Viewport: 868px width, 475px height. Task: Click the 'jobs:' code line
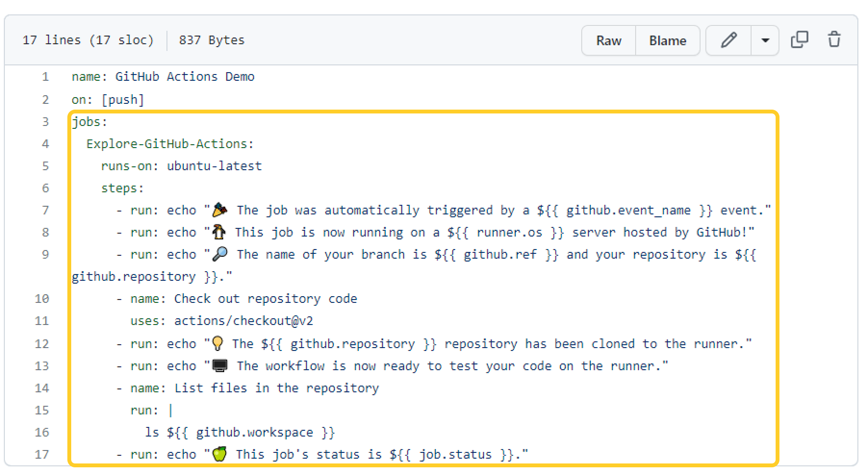pos(89,122)
